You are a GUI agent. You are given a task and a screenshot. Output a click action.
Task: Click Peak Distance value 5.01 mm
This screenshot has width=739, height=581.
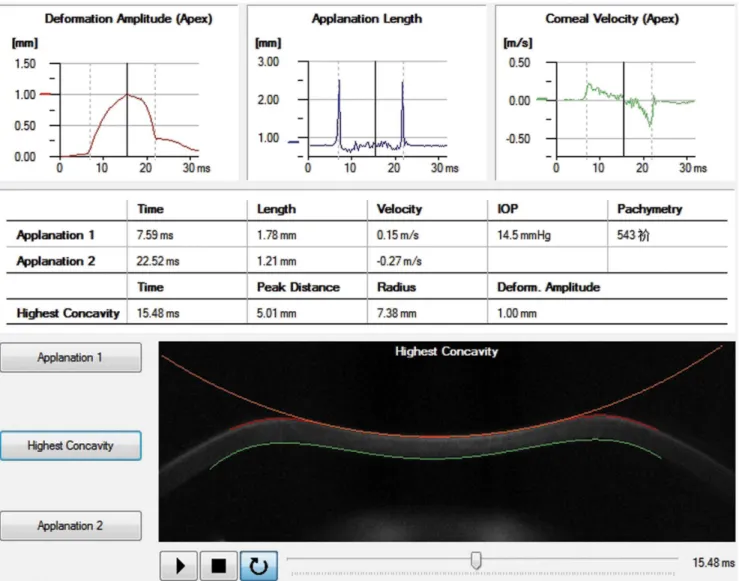[277, 313]
